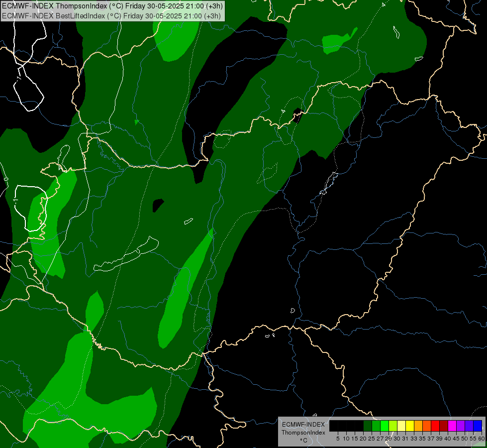Click legend scale value '20'
The image size is (487, 448).
tap(363, 439)
